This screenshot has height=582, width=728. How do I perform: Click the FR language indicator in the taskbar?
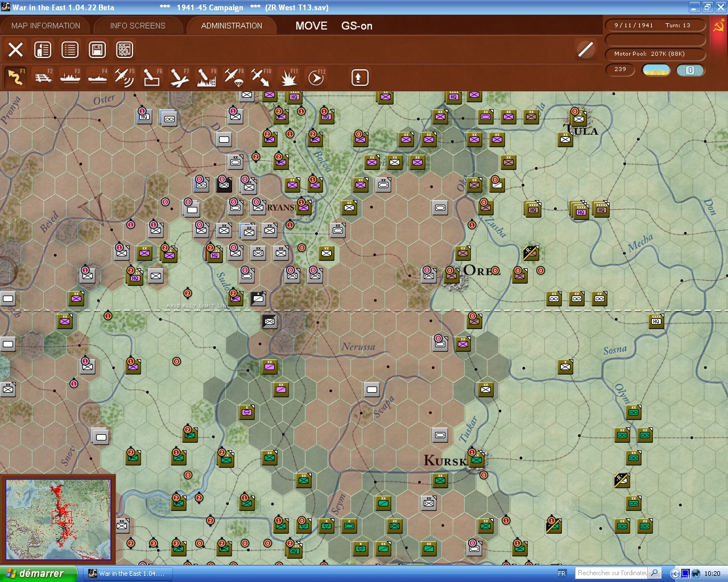coord(562,573)
